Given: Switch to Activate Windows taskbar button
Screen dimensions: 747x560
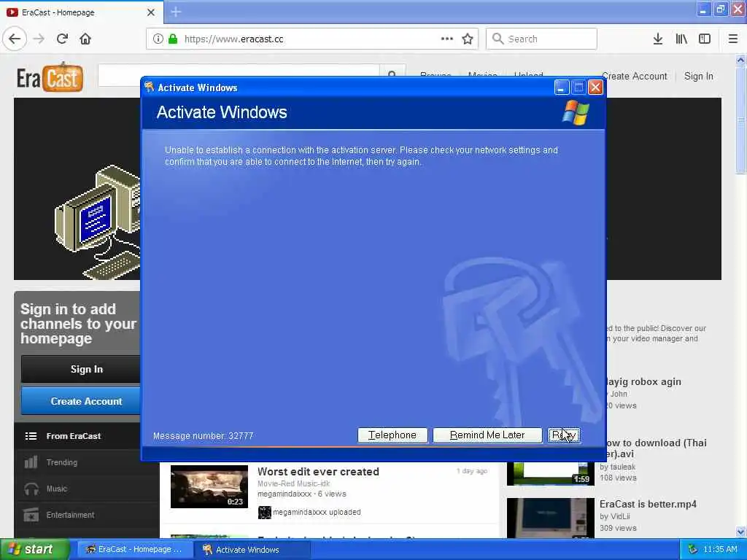Looking at the screenshot, I should tap(252, 550).
